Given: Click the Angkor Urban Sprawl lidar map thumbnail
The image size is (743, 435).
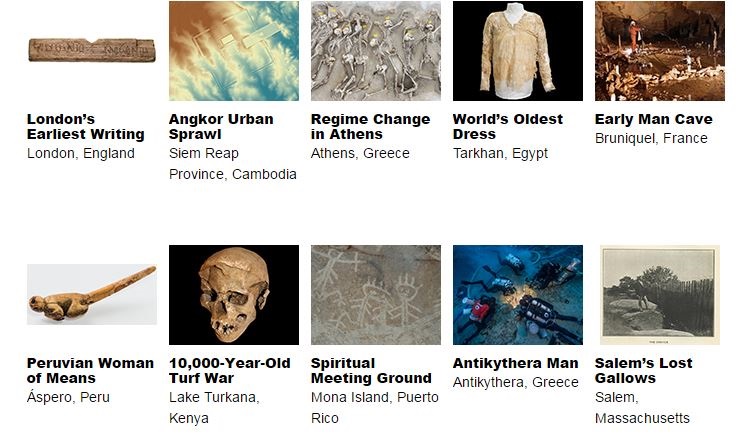Looking at the screenshot, I should [x=234, y=51].
